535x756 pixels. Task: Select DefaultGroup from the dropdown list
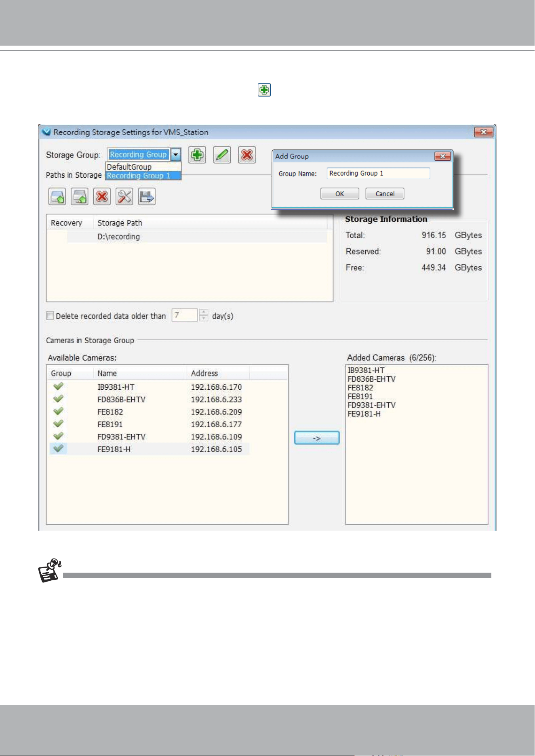(143, 167)
